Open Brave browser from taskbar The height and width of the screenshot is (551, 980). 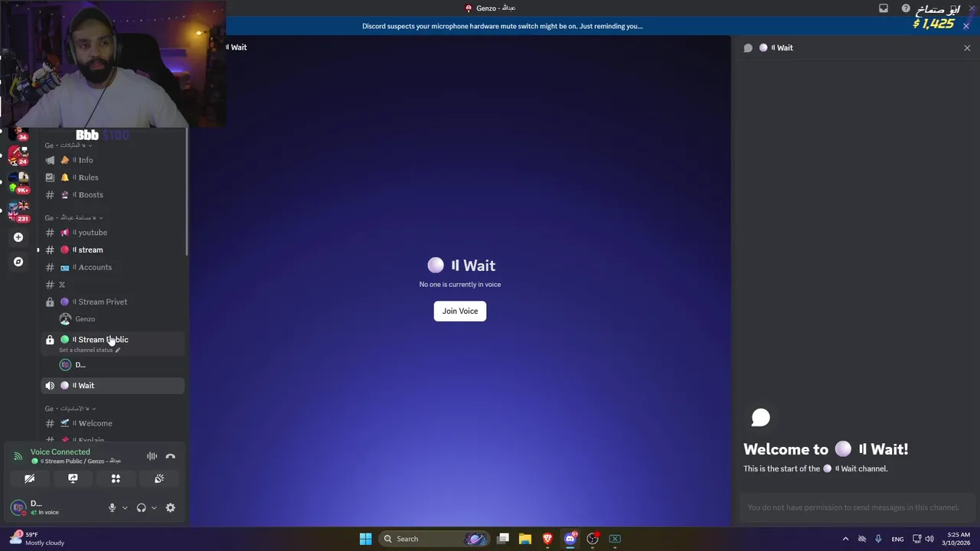tap(547, 539)
